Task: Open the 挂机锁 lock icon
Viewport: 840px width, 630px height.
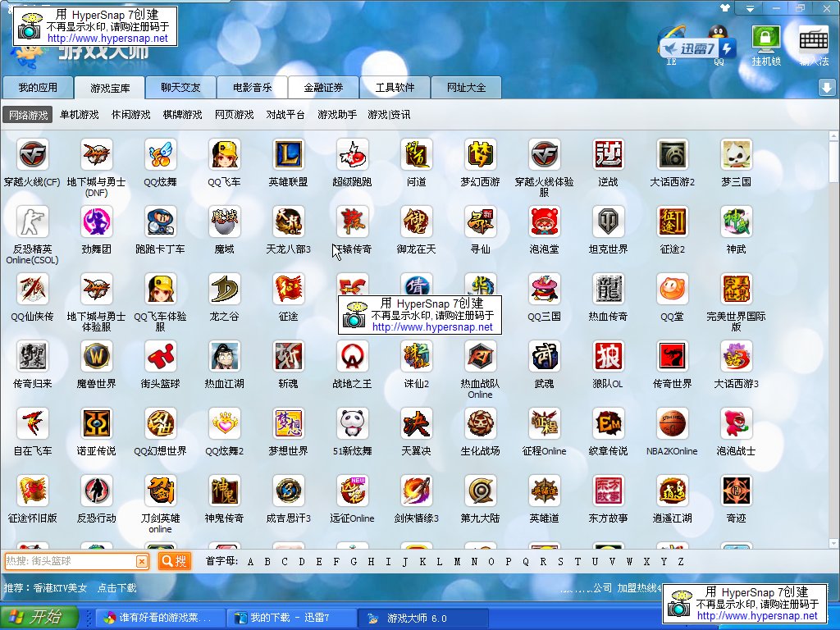Action: point(765,40)
